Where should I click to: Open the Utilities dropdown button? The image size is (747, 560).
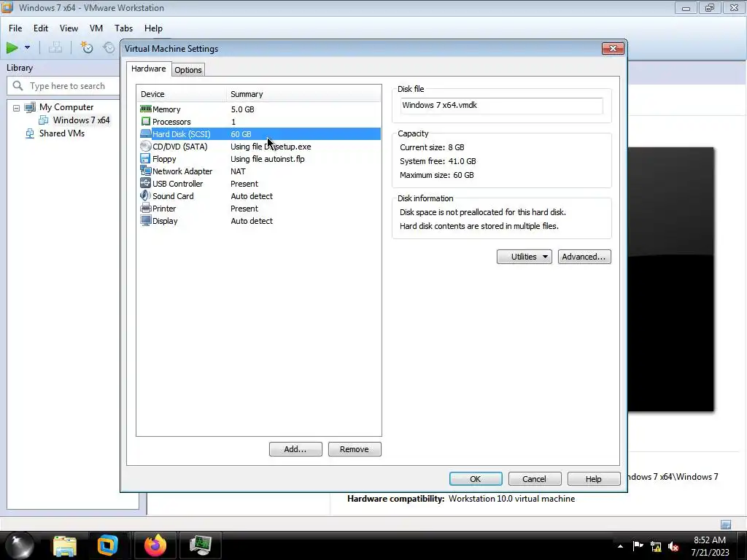[524, 257]
